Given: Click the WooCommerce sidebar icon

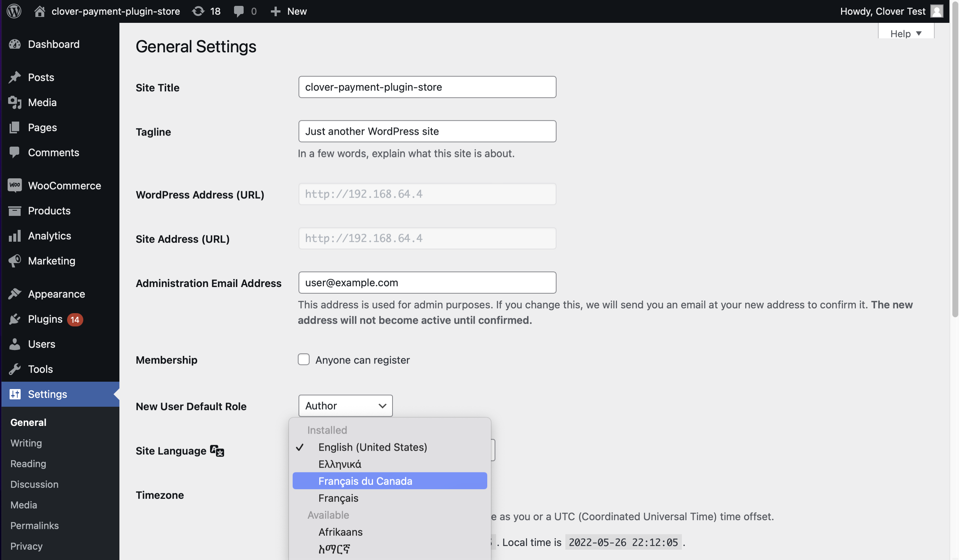Looking at the screenshot, I should pyautogui.click(x=14, y=185).
